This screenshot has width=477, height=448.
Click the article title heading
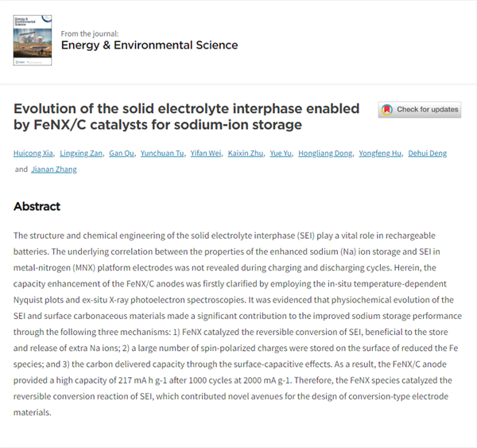(x=186, y=116)
